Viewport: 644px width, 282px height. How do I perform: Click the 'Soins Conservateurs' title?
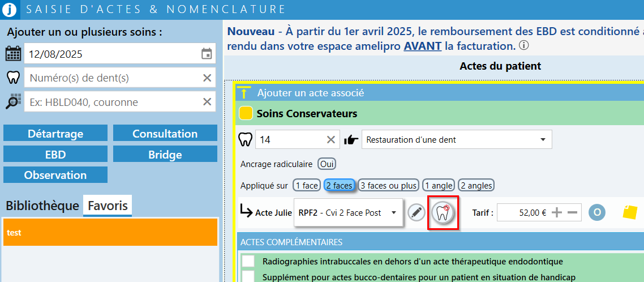point(307,113)
